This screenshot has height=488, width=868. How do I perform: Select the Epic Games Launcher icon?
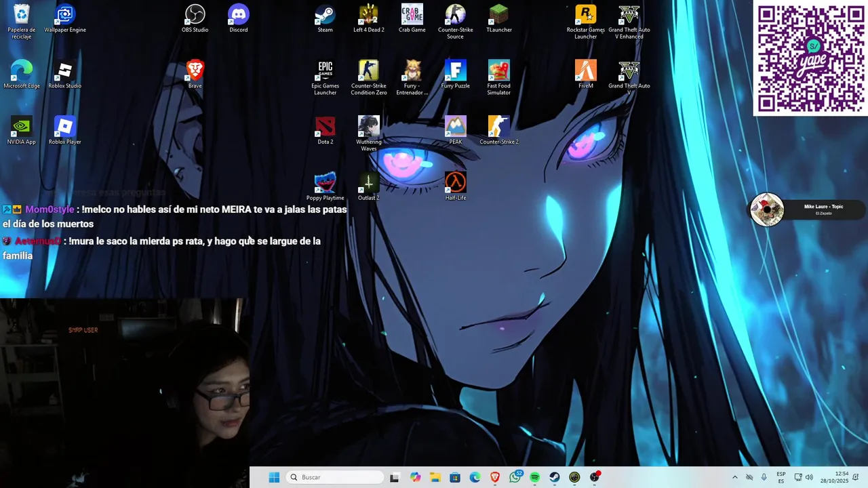click(325, 78)
